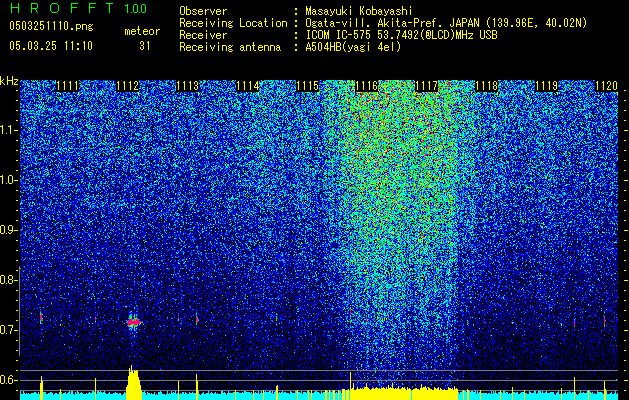629x400 pixels.
Task: Click the 1120 time marker label
Action: (607, 86)
